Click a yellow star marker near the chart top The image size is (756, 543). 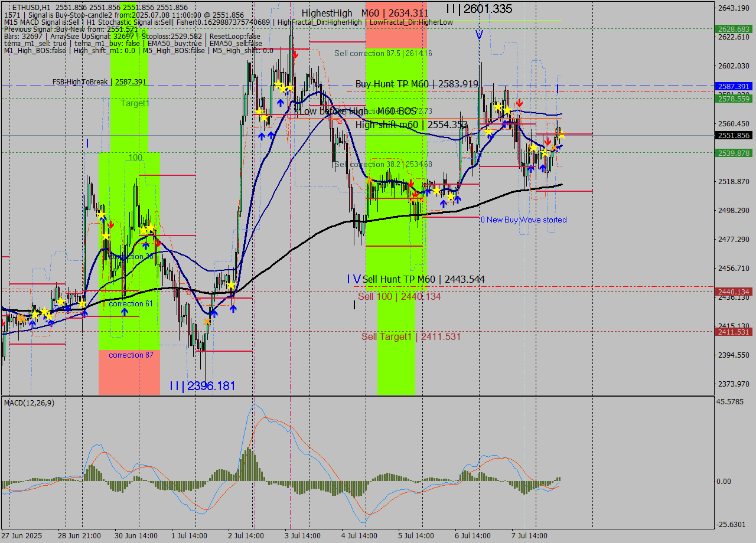click(279, 86)
